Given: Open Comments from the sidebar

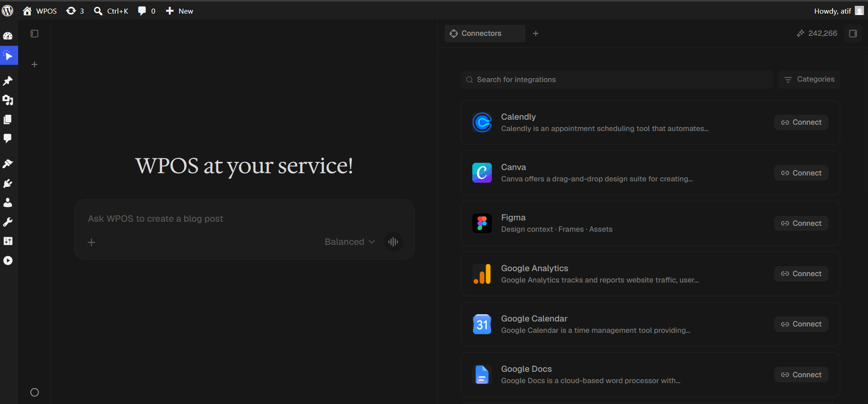Looking at the screenshot, I should coord(8,138).
